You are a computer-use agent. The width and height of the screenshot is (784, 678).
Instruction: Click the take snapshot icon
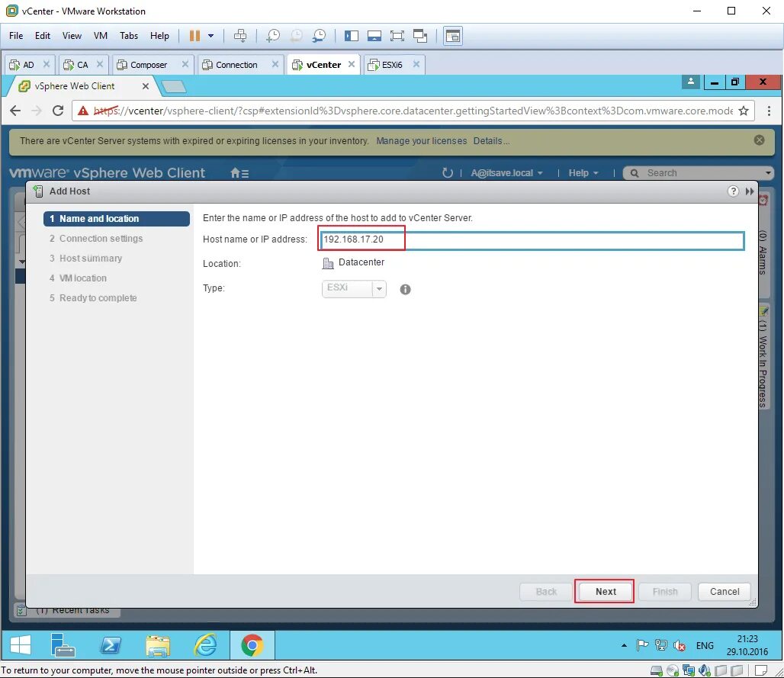(272, 36)
